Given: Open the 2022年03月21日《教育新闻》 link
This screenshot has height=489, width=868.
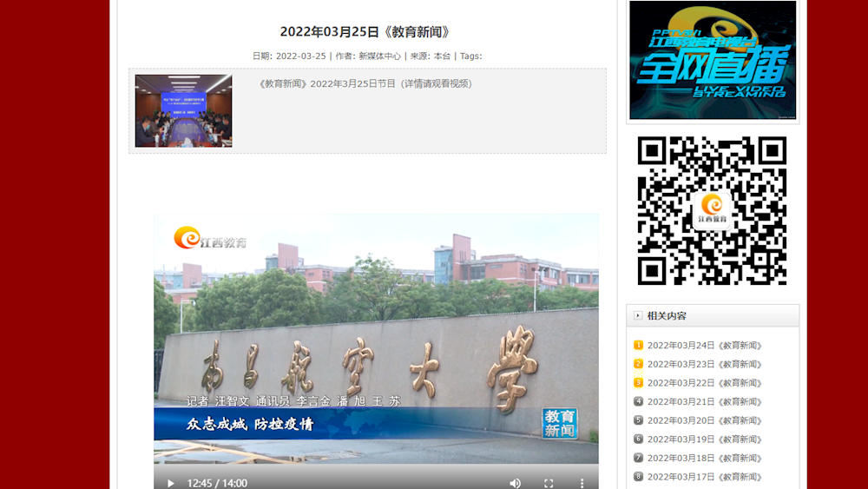Looking at the screenshot, I should tap(705, 401).
